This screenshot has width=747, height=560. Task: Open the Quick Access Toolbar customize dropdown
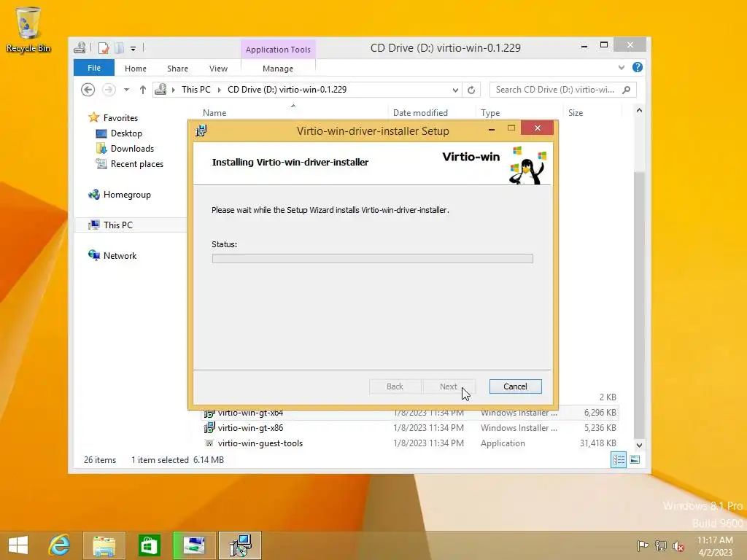[x=133, y=48]
